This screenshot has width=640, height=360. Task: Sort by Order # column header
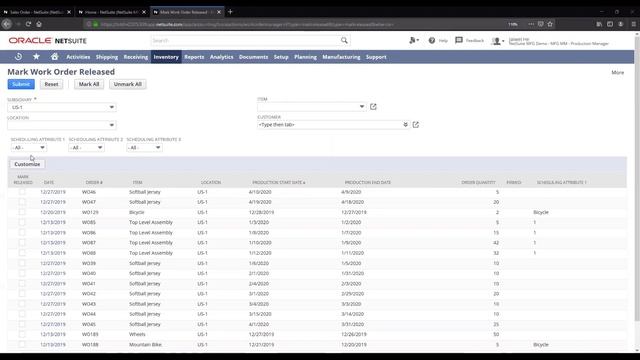[x=94, y=182]
